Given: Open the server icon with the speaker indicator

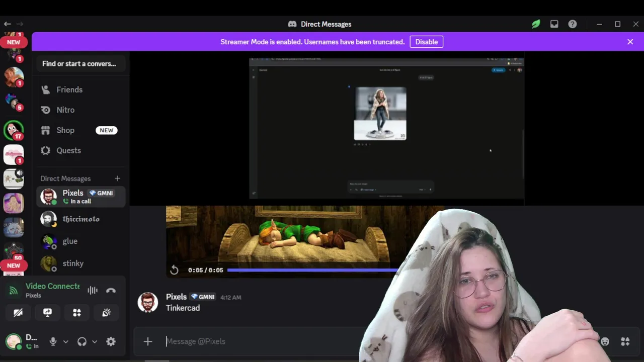Looking at the screenshot, I should [14, 179].
